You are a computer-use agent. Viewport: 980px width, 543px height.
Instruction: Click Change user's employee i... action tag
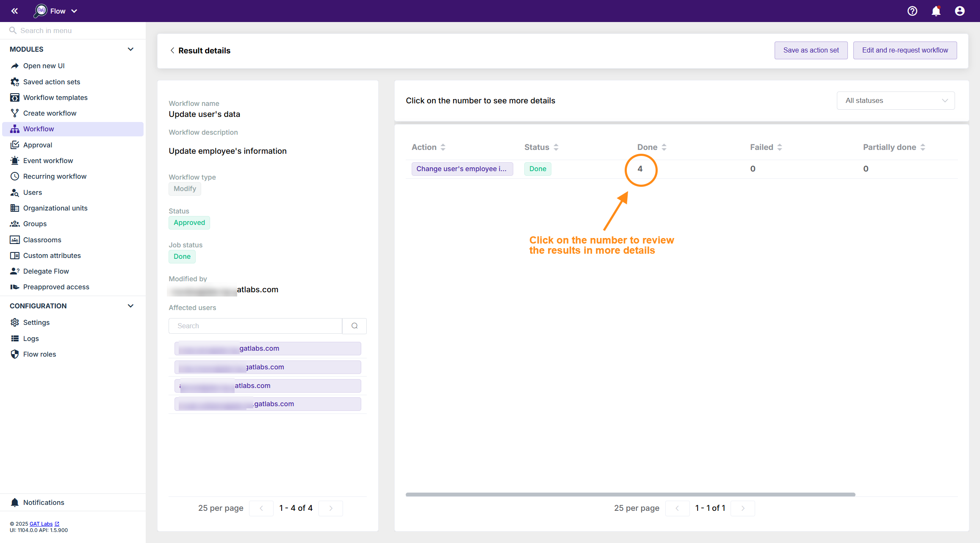[462, 169]
